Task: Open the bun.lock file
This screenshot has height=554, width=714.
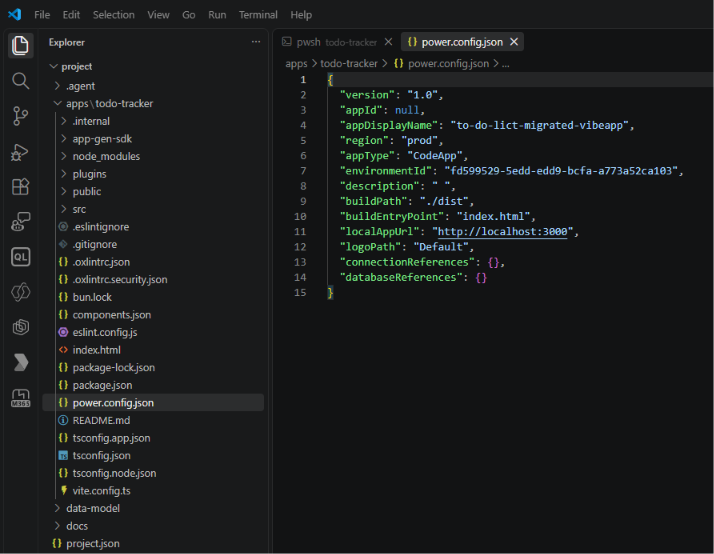Action: tap(92, 297)
